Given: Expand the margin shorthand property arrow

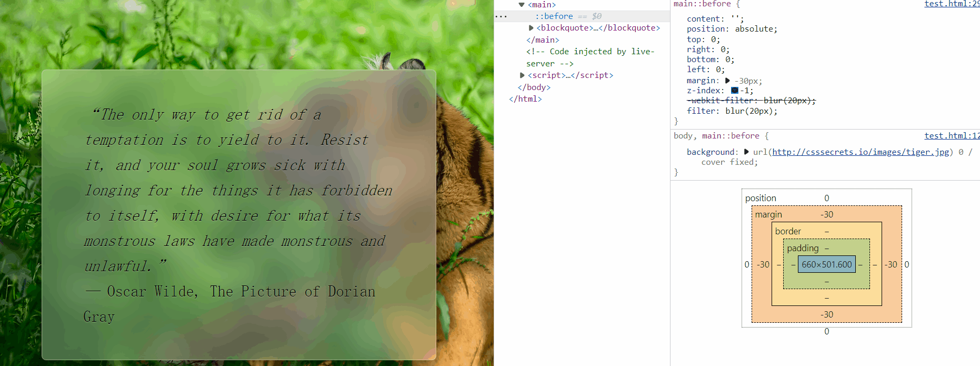Looking at the screenshot, I should (x=727, y=81).
